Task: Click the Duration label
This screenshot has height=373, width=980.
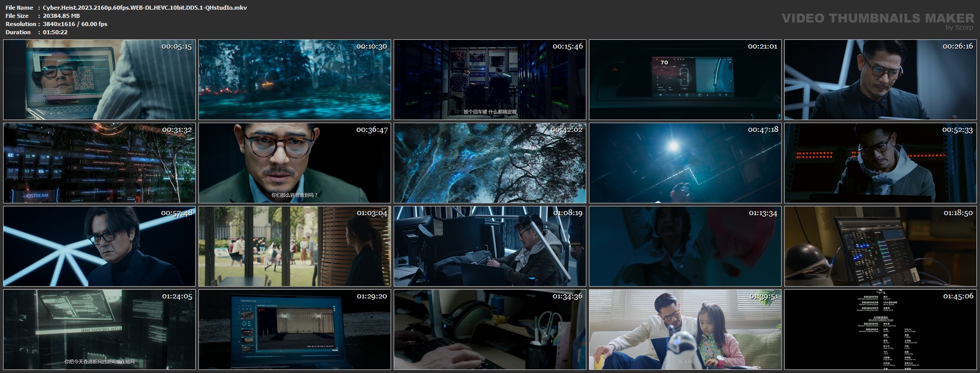Action: point(18,32)
